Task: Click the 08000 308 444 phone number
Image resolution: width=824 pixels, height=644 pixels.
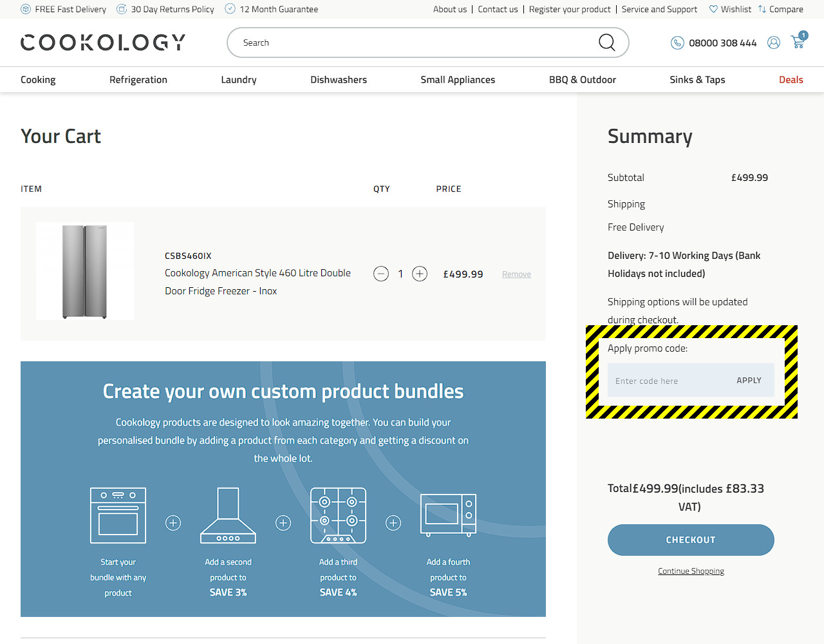Action: pyautogui.click(x=723, y=43)
